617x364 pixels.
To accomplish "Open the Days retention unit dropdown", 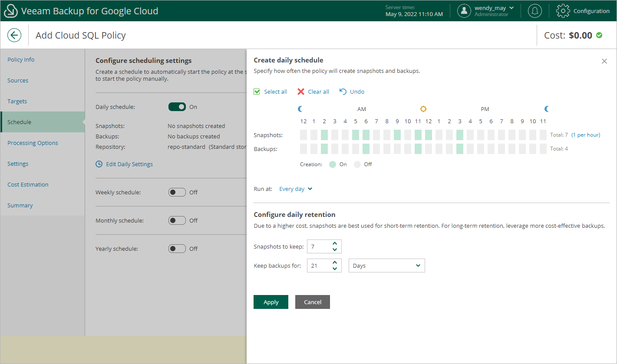I will click(387, 266).
